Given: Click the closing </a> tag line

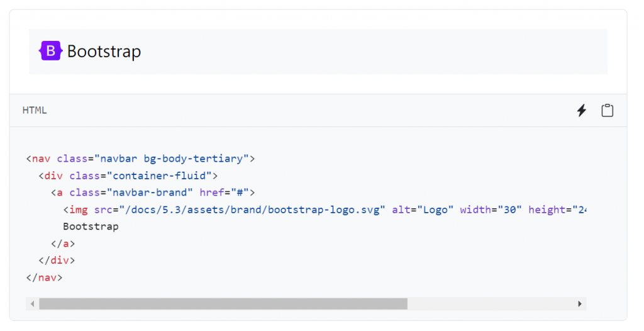Looking at the screenshot, I should [63, 244].
